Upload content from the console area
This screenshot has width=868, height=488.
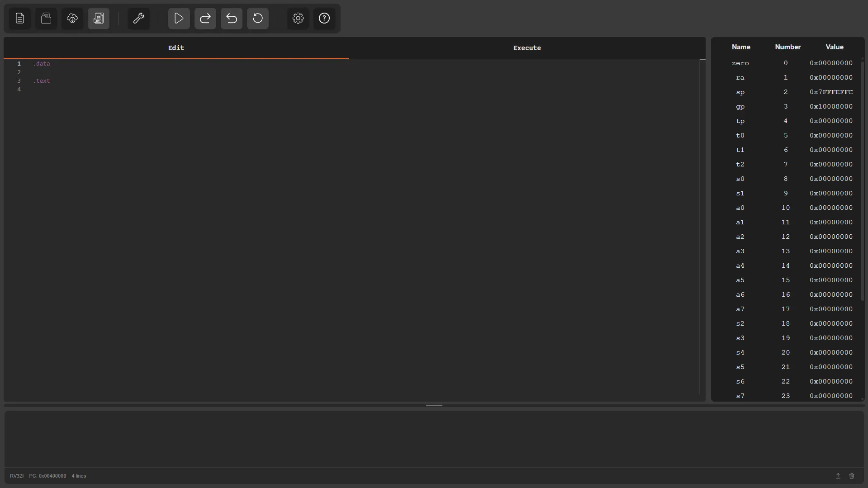point(838,475)
